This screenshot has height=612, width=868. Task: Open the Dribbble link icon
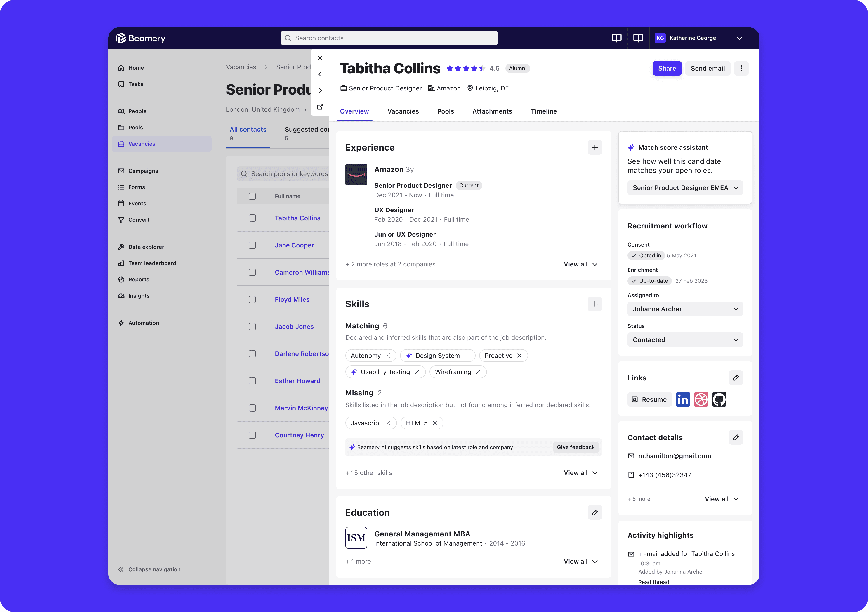pyautogui.click(x=701, y=399)
